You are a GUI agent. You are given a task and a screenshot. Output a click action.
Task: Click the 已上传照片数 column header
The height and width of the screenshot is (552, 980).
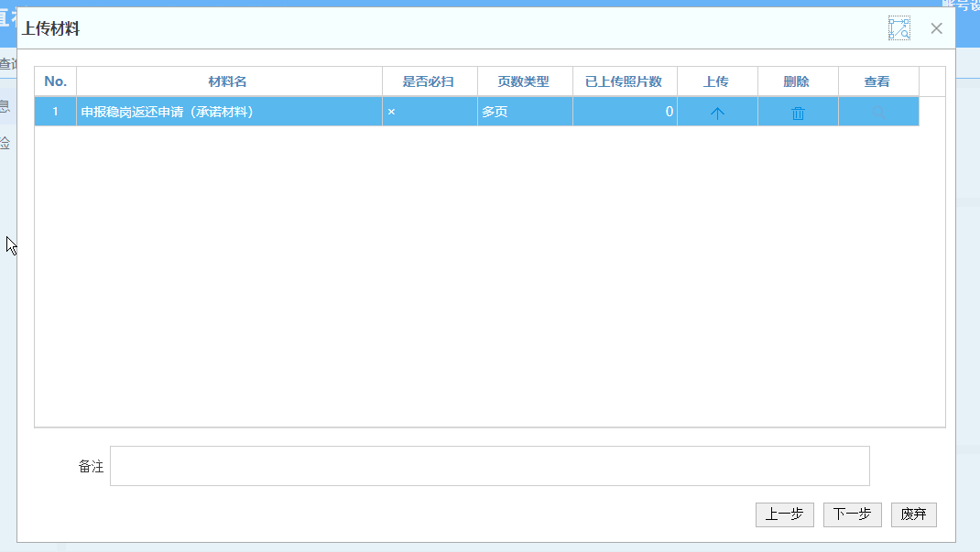(624, 81)
